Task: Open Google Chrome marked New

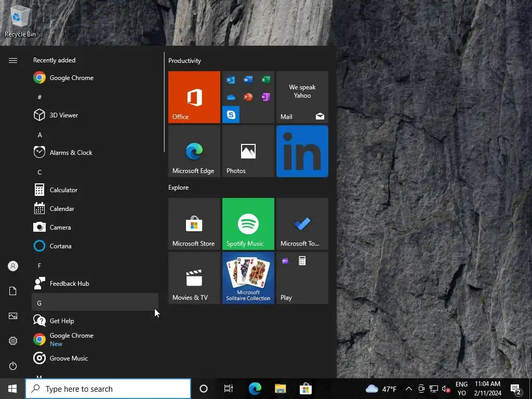Action: click(95, 339)
